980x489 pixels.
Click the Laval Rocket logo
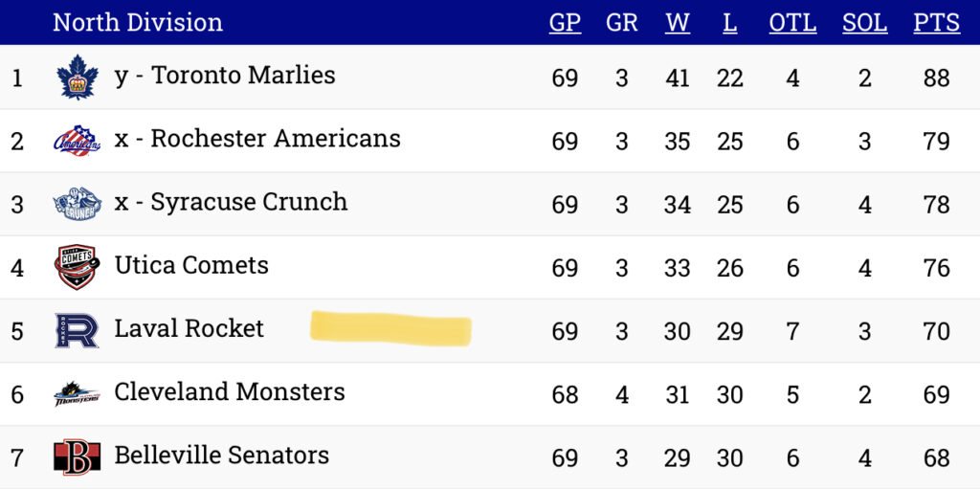tap(77, 330)
